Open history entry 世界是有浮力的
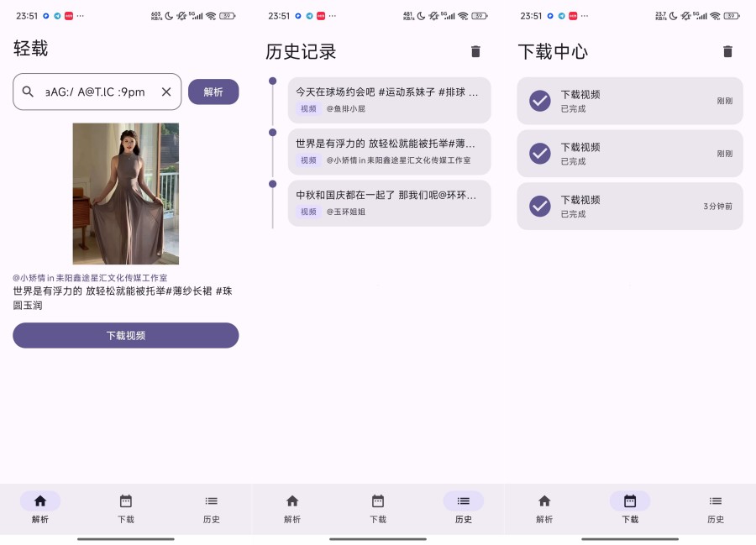Image resolution: width=756 pixels, height=545 pixels. click(389, 152)
